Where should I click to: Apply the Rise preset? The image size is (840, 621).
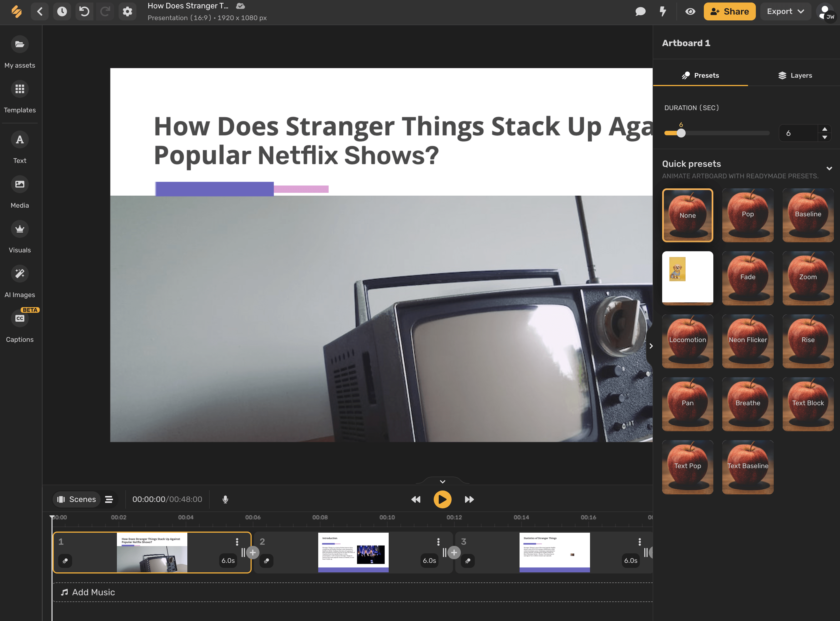point(808,341)
